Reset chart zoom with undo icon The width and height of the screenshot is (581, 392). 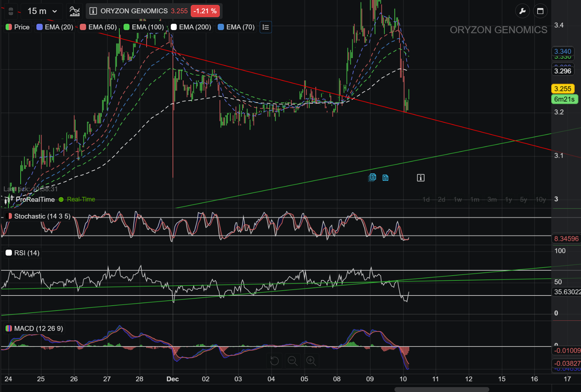[x=274, y=361]
